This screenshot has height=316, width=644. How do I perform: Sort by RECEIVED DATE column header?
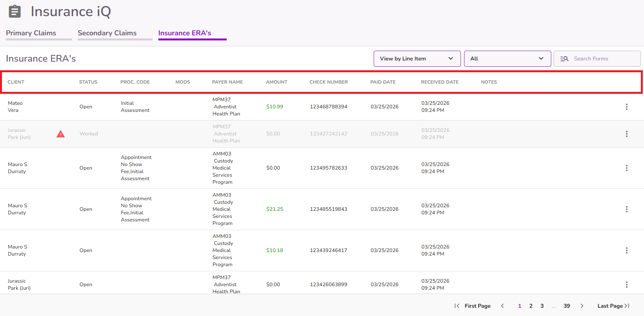[440, 82]
